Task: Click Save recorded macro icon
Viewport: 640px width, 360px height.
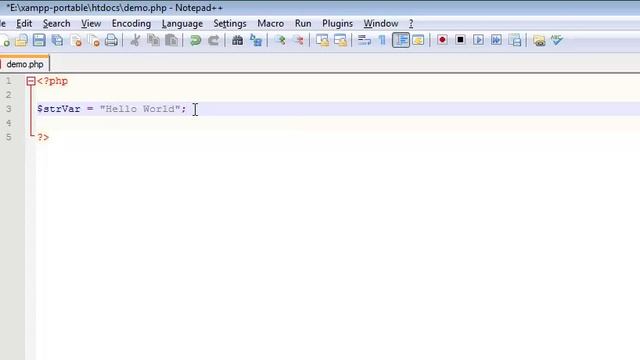Action: tap(515, 40)
